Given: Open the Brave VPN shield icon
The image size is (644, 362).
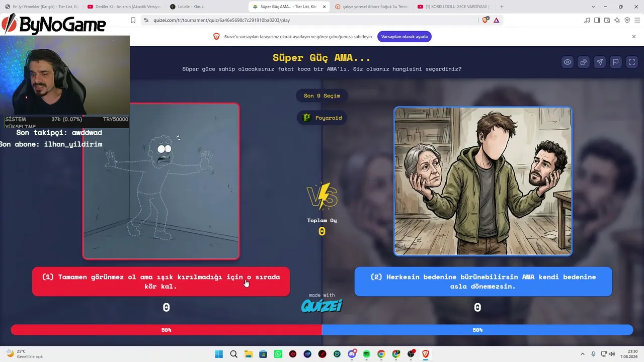Looking at the screenshot, I should 627,20.
